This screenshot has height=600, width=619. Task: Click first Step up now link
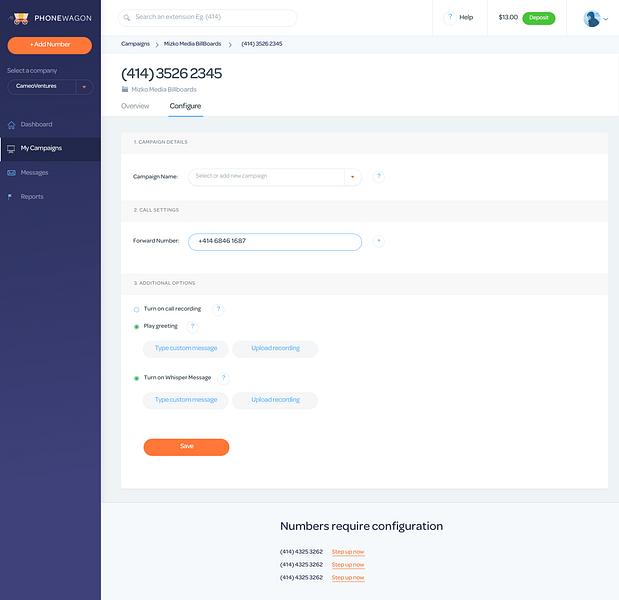[348, 552]
